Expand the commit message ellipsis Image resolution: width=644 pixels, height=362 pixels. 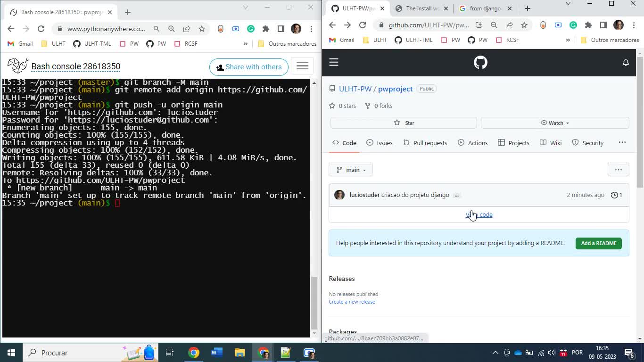[x=457, y=195]
